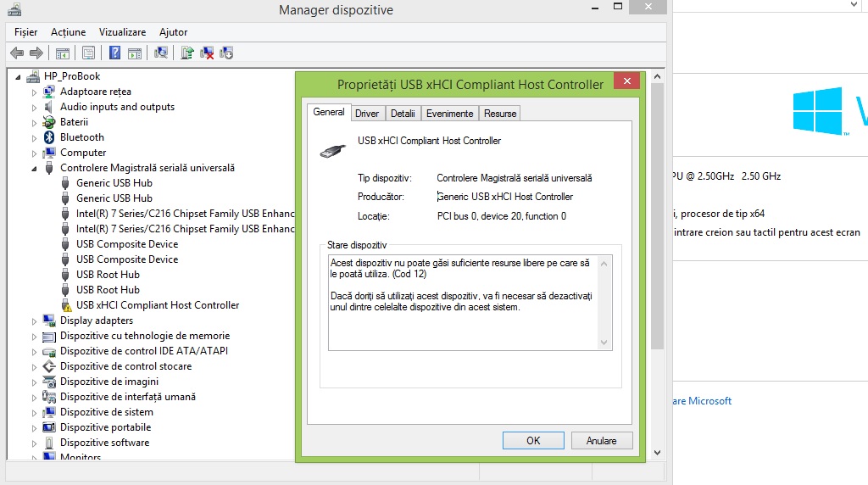Click the device tree scrollbar down arrow
This screenshot has width=868, height=485.
[x=657, y=452]
